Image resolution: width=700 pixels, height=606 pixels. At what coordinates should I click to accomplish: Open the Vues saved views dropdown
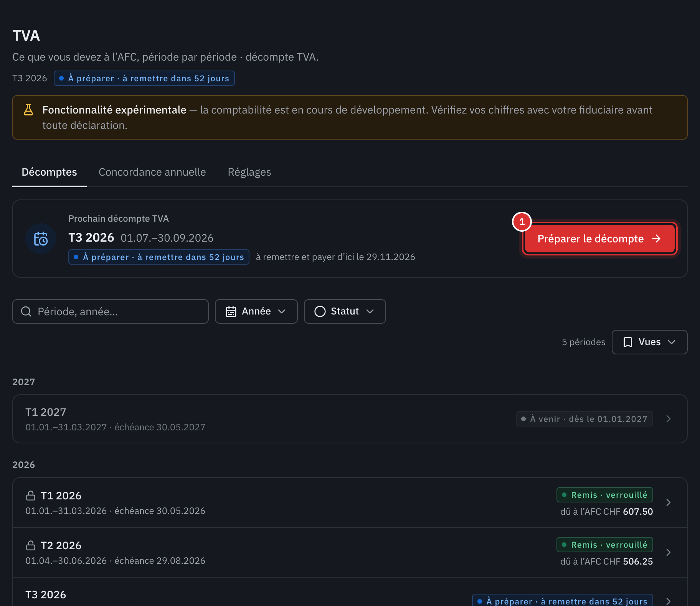[x=650, y=342]
